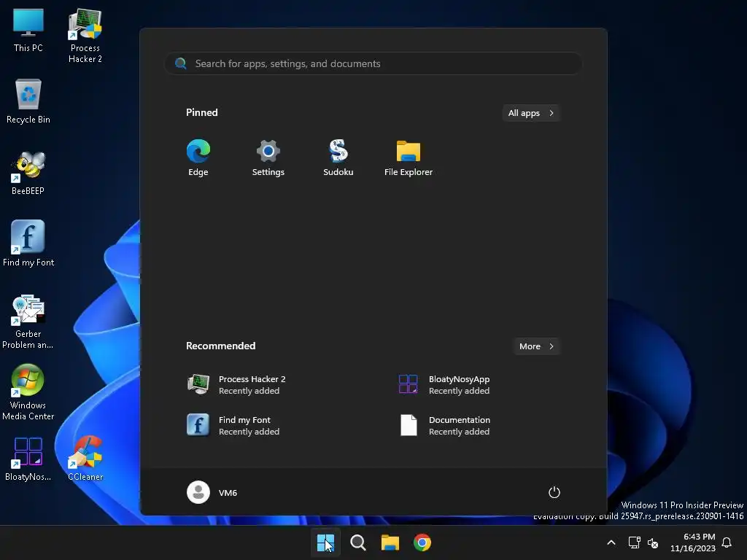The height and width of the screenshot is (560, 747).
Task: Expand More recommended items
Action: click(x=536, y=346)
